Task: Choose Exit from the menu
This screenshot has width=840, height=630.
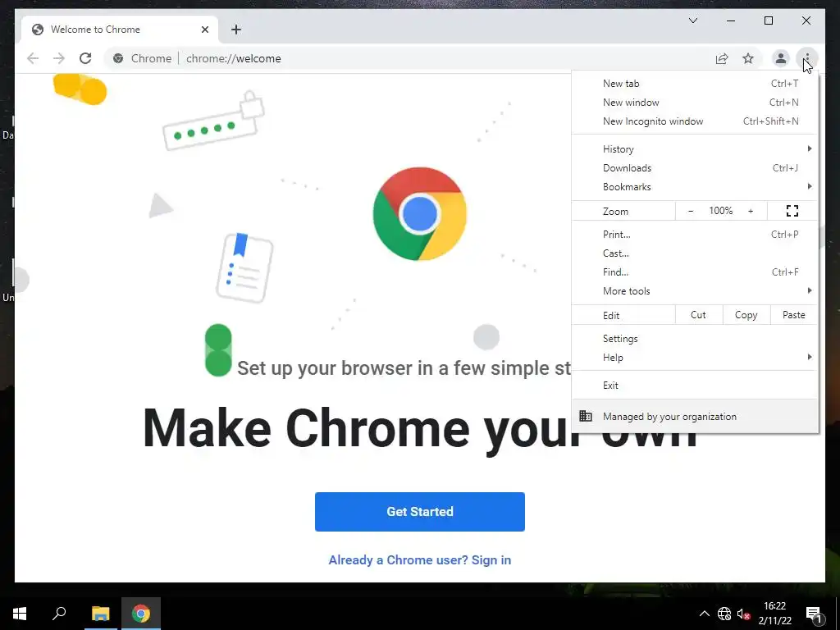Action: [x=695, y=386]
